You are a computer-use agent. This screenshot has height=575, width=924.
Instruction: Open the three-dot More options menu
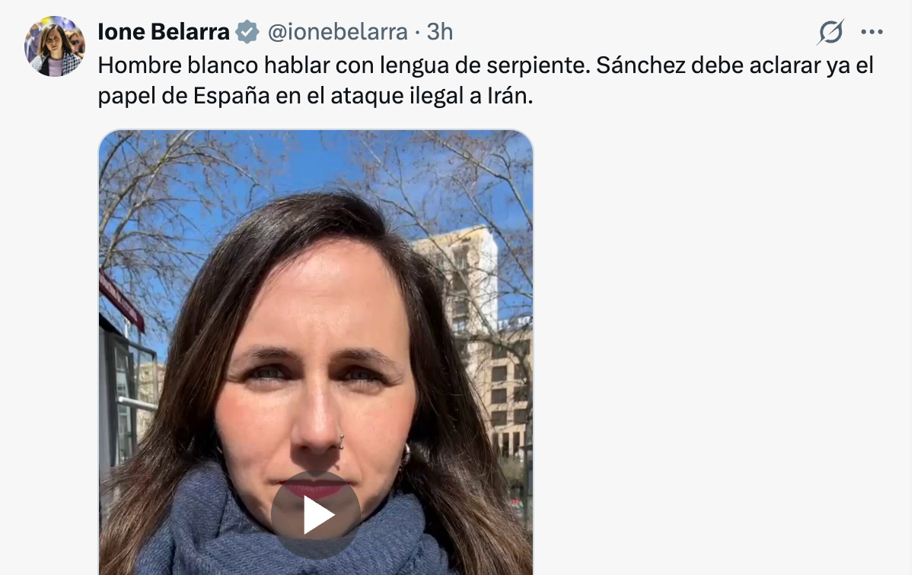871,32
